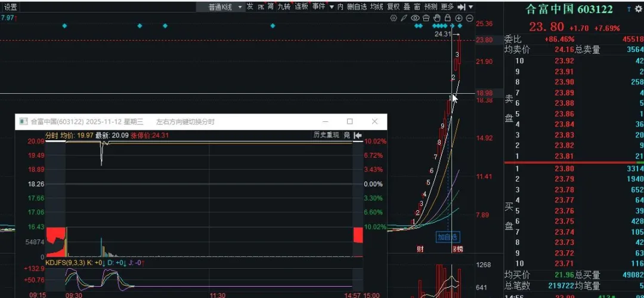The image size is (644, 298).
Task: Click the 总笔数 value 219722
Action: pos(560,285)
